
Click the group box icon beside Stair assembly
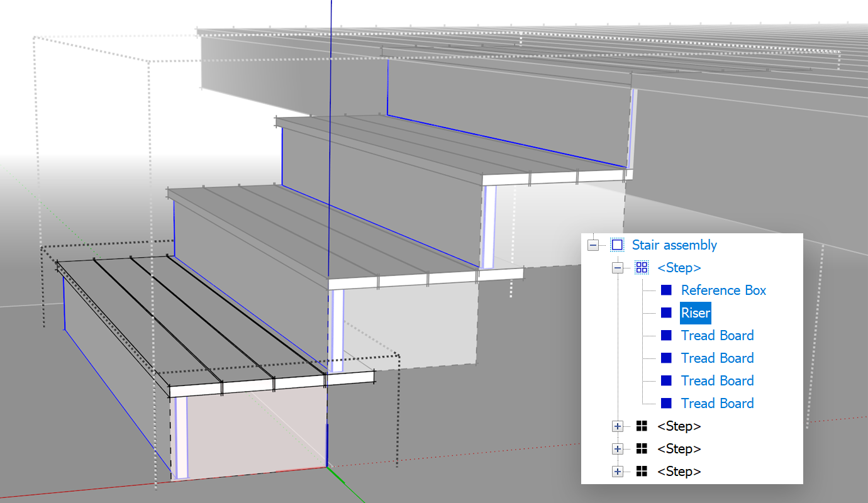pos(617,245)
